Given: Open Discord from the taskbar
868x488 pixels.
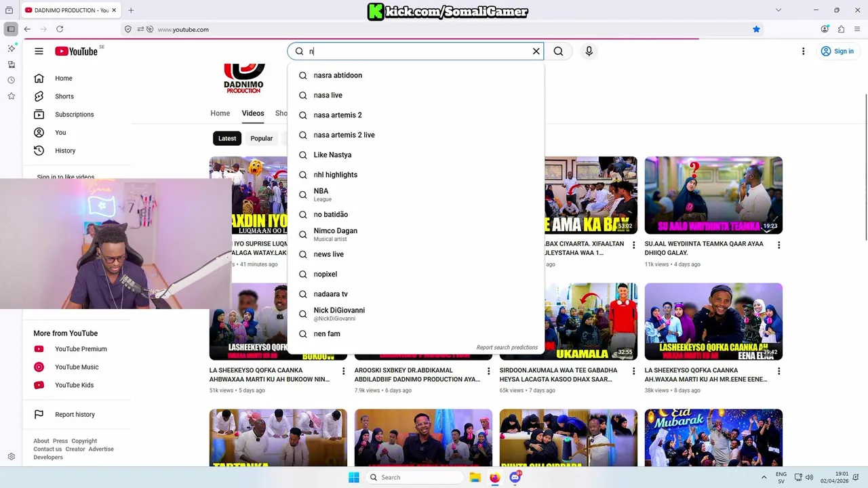Looking at the screenshot, I should tap(515, 477).
